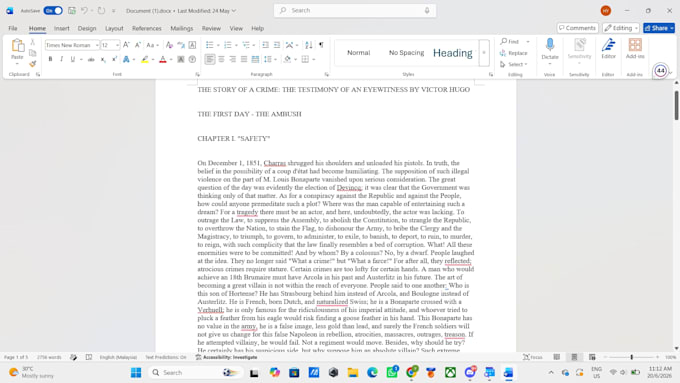Click the Find button

[x=510, y=42]
